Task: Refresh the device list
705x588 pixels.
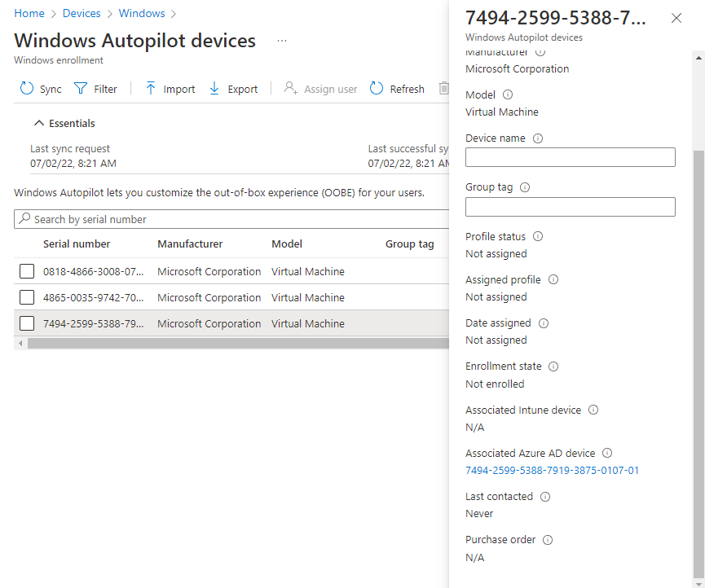Action: tap(397, 89)
